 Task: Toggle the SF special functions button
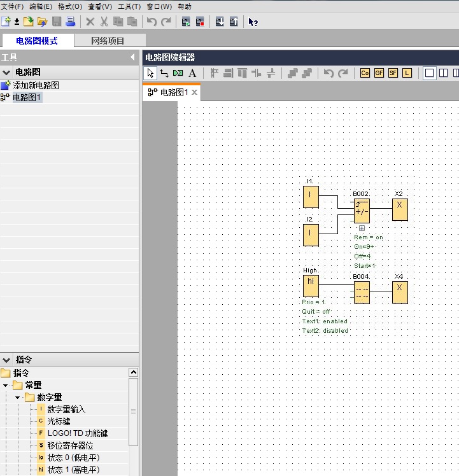[x=393, y=73]
